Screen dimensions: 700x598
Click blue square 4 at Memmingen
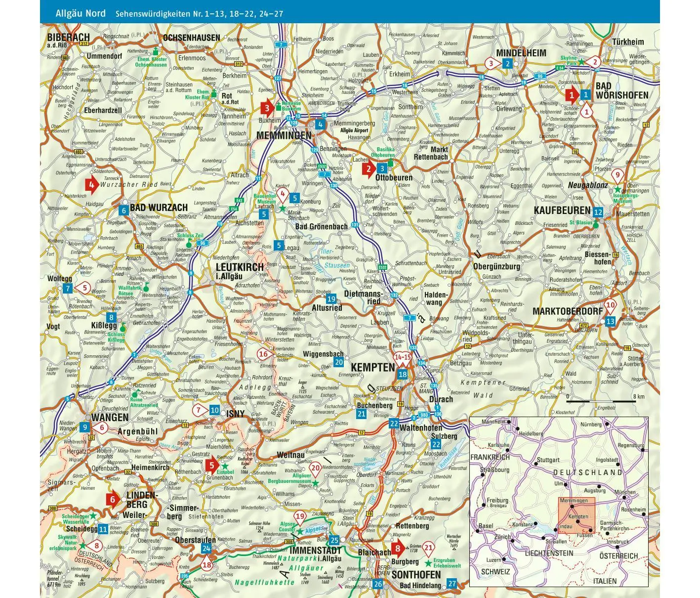tap(321, 124)
